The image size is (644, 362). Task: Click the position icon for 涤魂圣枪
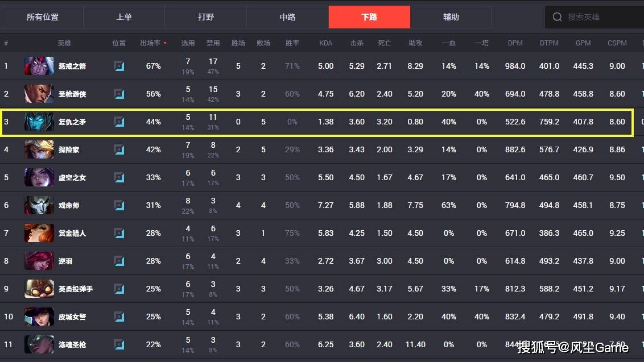(x=119, y=344)
